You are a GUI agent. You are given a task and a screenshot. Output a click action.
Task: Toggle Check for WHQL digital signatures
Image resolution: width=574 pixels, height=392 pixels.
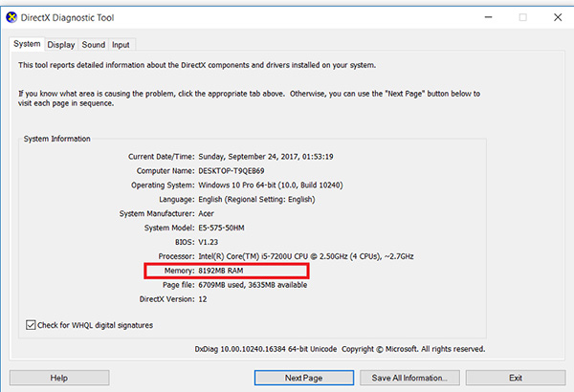(x=89, y=325)
